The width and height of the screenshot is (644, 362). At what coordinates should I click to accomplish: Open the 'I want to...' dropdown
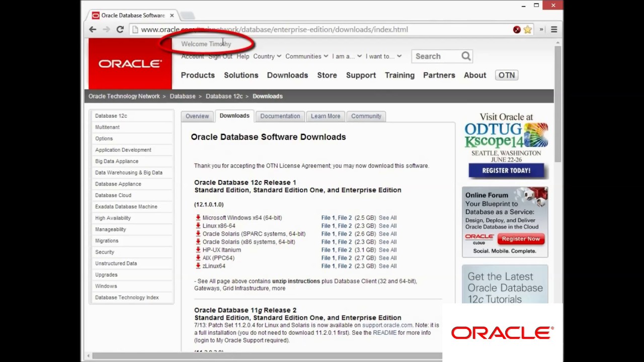[383, 56]
